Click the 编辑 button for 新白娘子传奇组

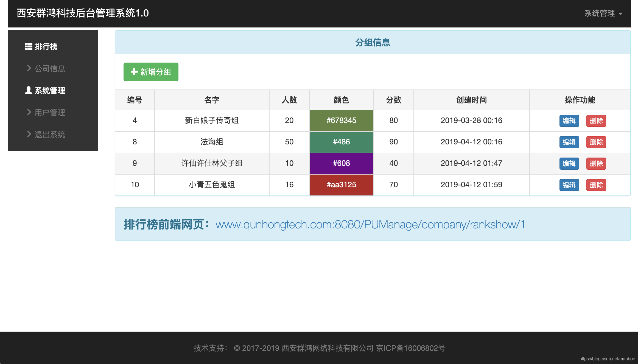(x=569, y=121)
